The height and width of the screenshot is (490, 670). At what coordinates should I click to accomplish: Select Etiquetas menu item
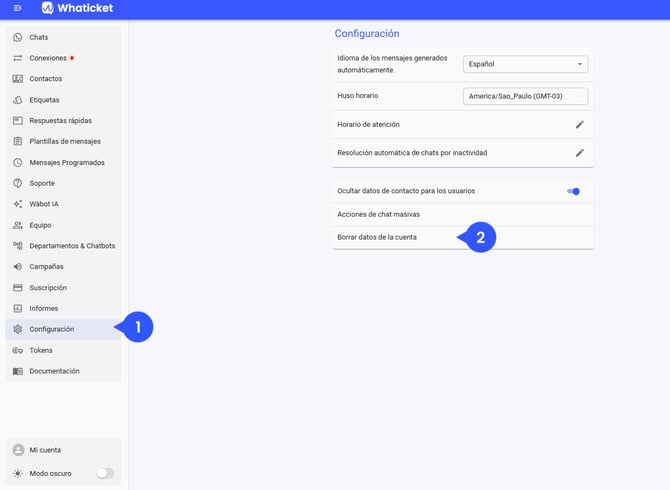[x=64, y=100]
